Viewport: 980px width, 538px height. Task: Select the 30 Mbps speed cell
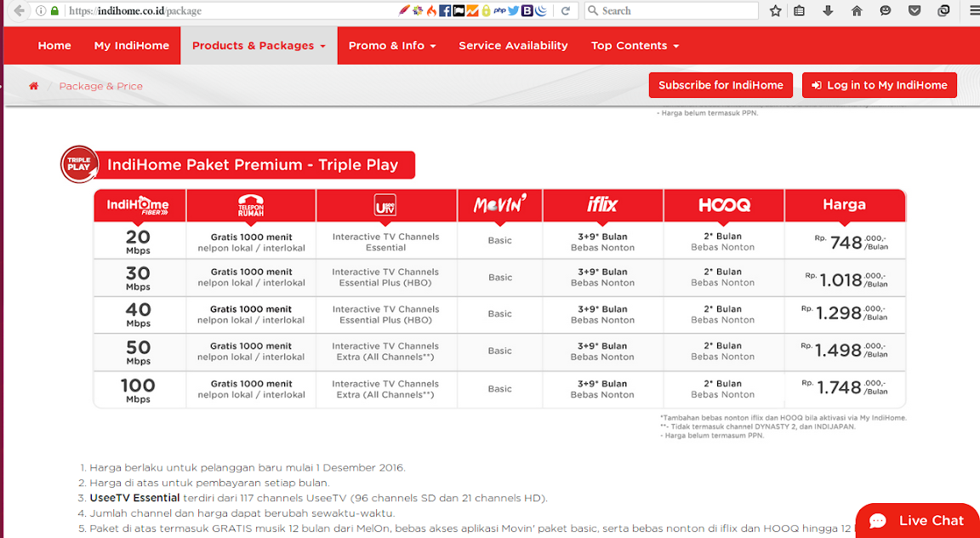pyautogui.click(x=138, y=278)
